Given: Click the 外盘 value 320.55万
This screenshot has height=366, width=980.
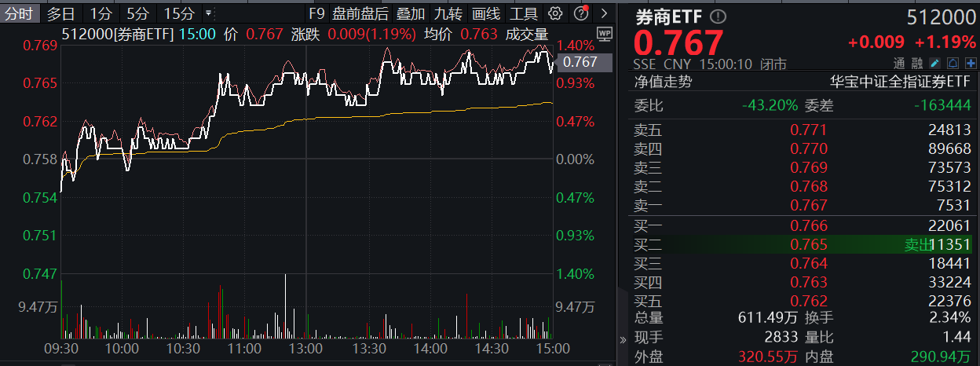Looking at the screenshot, I should pos(769,357).
